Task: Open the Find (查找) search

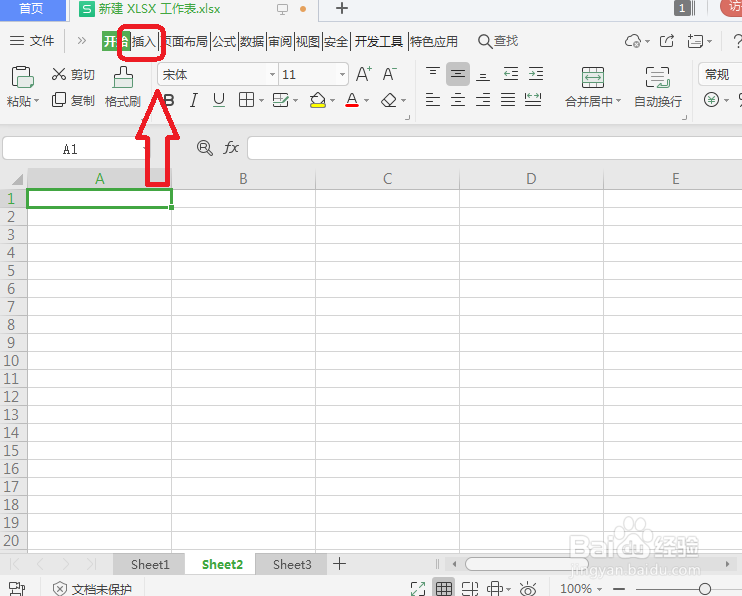Action: pyautogui.click(x=498, y=41)
